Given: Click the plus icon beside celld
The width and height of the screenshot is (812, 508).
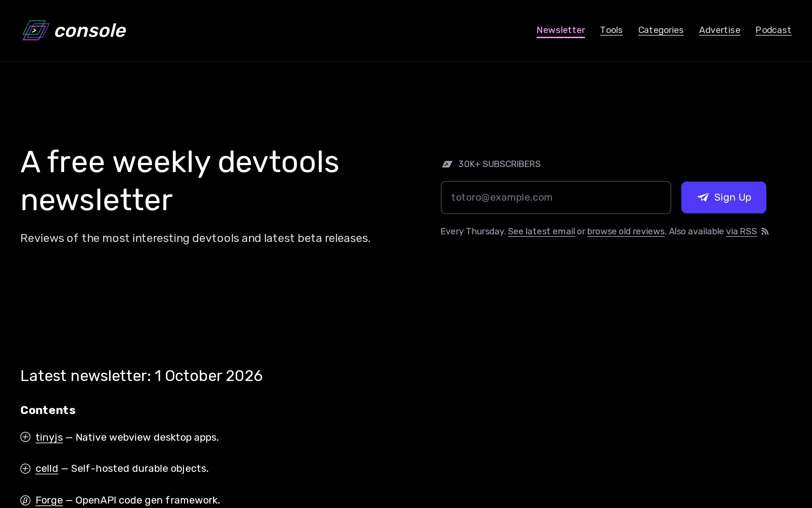Looking at the screenshot, I should point(25,468).
